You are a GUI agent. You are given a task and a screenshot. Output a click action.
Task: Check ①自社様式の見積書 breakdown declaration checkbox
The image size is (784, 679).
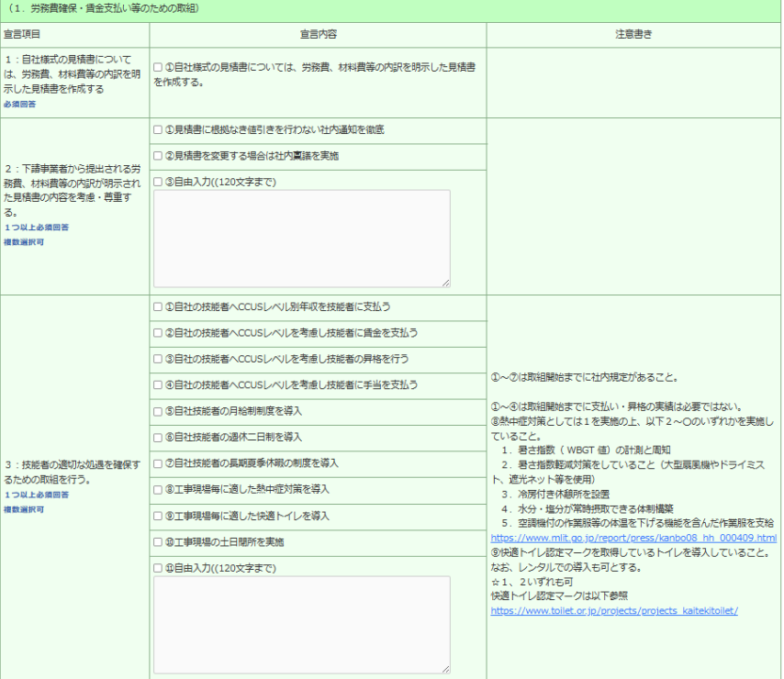pos(159,68)
